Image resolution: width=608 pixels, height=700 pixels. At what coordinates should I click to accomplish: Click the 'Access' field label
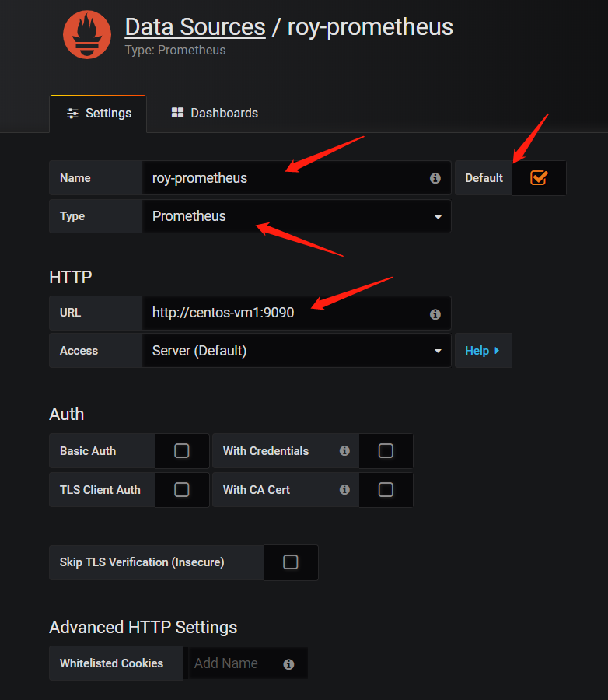[79, 351]
